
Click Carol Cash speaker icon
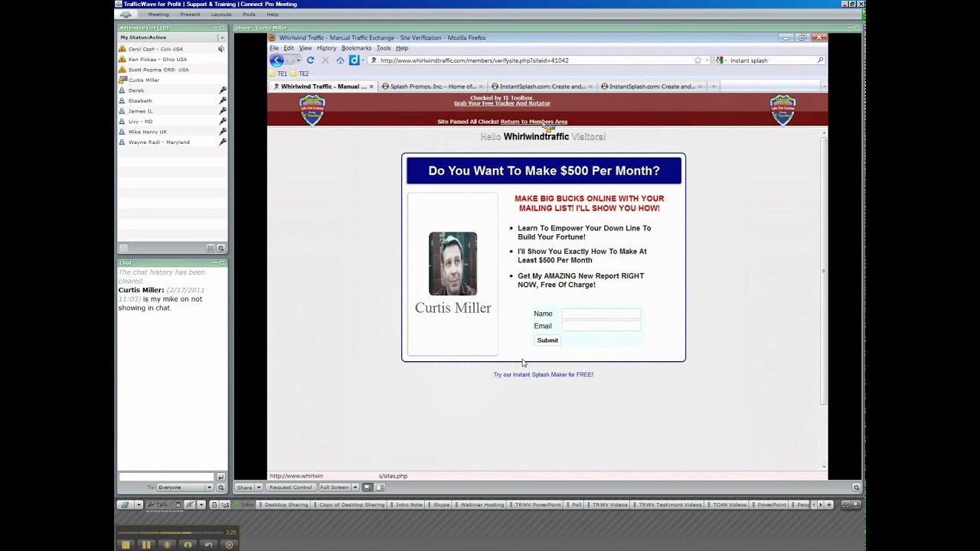pos(221,49)
